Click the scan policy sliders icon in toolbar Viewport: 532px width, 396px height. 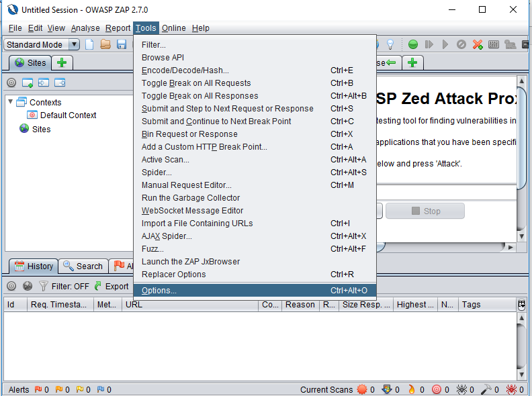coord(493,44)
